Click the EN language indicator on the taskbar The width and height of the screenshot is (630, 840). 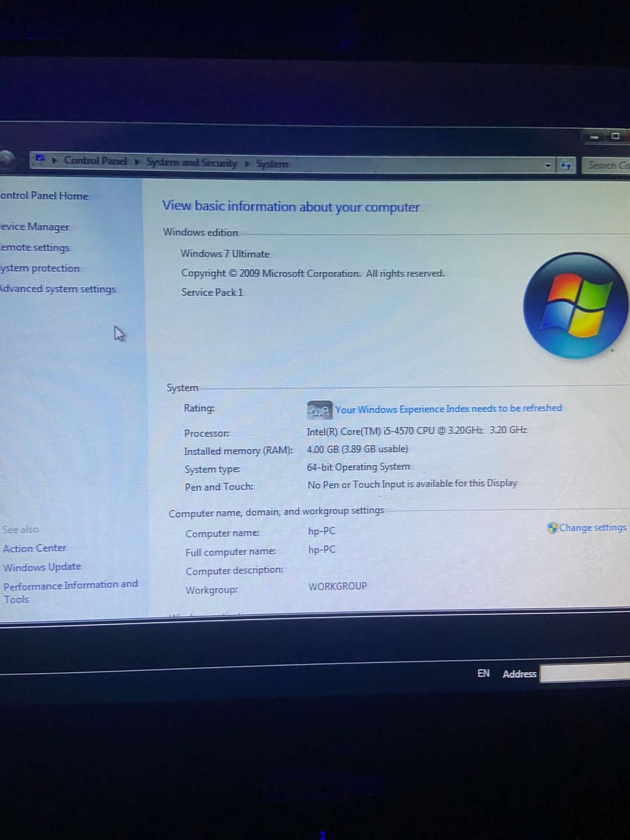click(483, 673)
